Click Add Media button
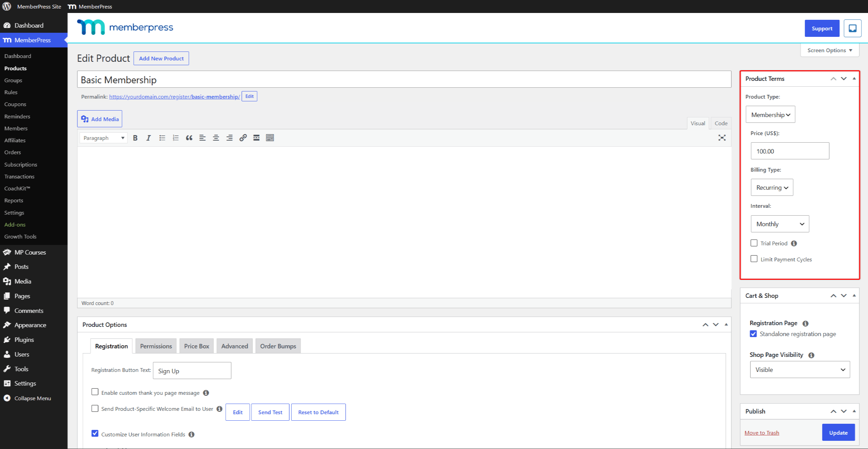 point(100,119)
